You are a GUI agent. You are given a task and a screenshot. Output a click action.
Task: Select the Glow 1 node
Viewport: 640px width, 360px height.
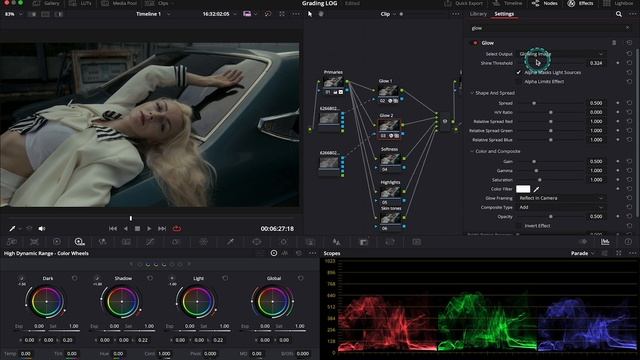[x=388, y=91]
